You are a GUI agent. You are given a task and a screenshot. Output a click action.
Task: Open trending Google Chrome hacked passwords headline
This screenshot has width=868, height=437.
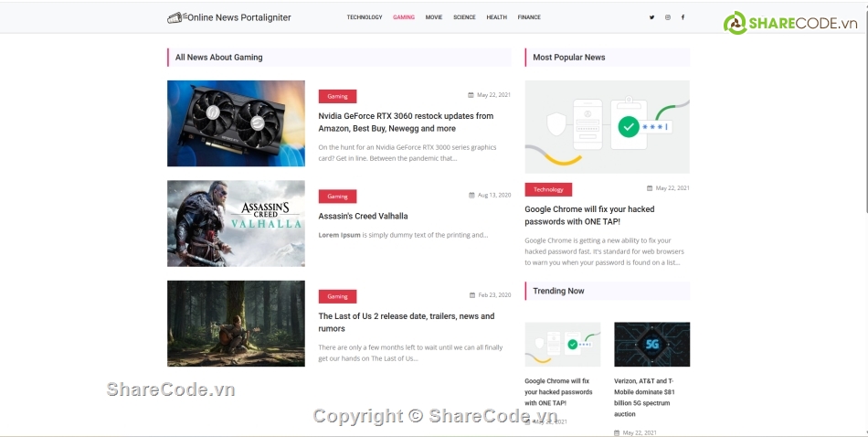pyautogui.click(x=558, y=391)
